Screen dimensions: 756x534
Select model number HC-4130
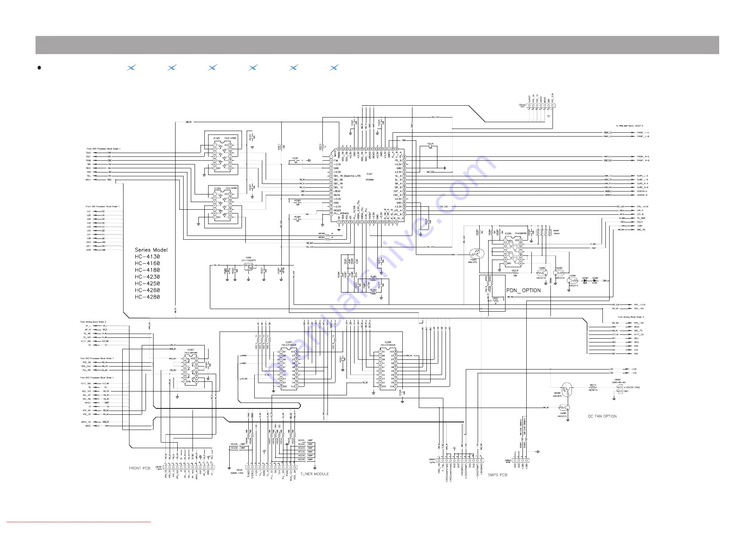point(147,257)
